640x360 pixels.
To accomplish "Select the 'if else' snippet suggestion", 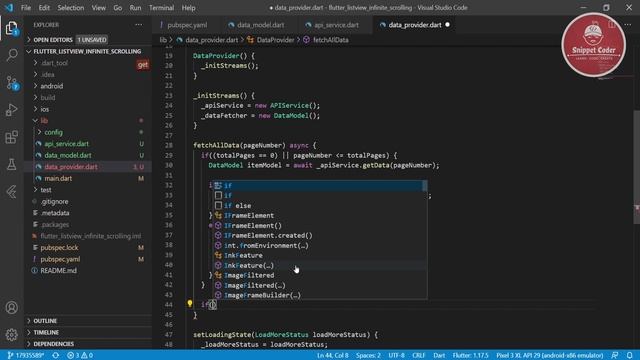I will point(319,206).
